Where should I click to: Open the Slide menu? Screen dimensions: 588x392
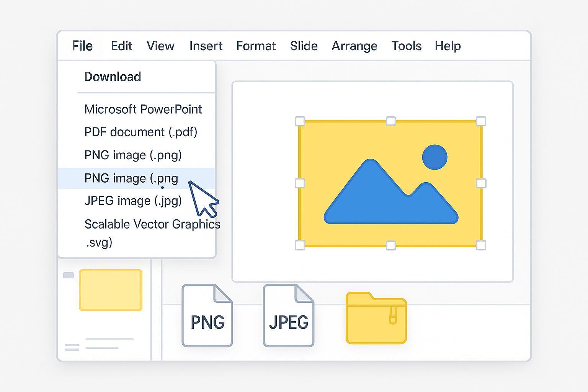coord(304,46)
